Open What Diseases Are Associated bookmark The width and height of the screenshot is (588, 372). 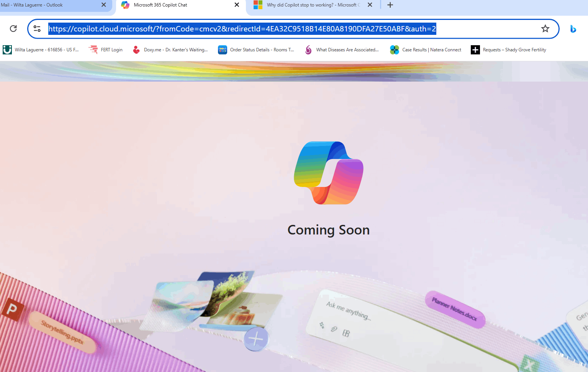click(x=342, y=50)
